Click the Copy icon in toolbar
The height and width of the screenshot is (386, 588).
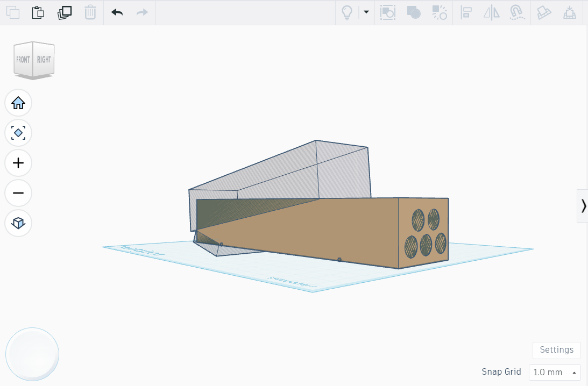click(13, 12)
